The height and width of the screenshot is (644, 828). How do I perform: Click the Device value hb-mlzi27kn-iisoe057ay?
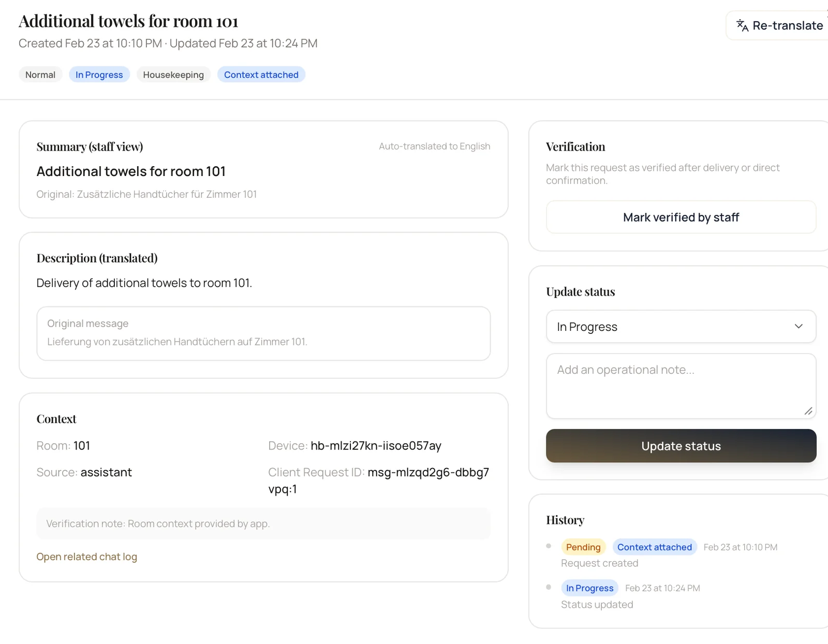point(376,446)
